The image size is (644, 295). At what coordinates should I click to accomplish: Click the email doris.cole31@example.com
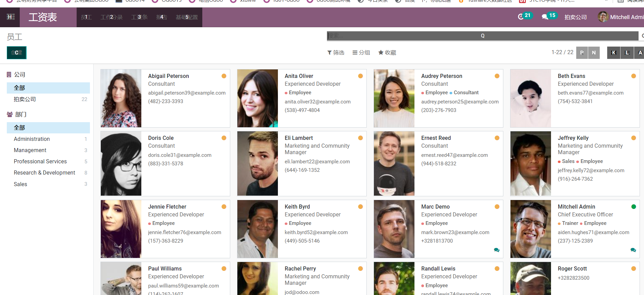[180, 155]
